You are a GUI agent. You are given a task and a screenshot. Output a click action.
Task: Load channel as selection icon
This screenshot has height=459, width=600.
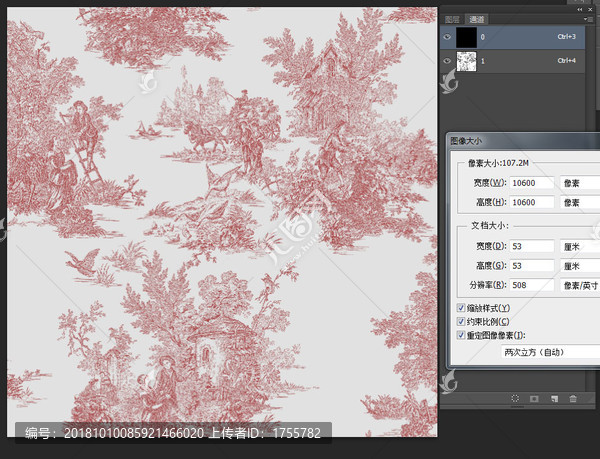pyautogui.click(x=515, y=399)
